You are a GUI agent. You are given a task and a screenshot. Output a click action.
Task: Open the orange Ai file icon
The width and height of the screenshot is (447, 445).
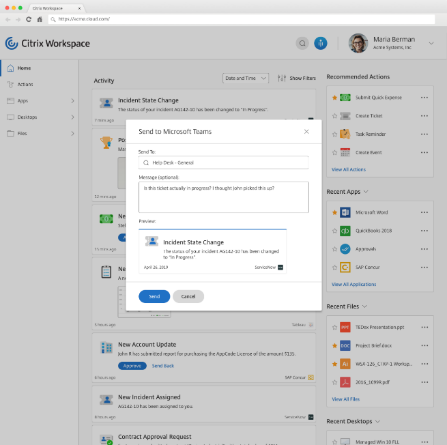[345, 364]
